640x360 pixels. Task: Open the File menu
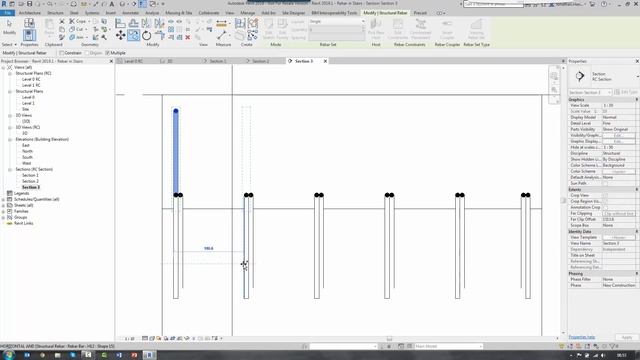point(7,13)
